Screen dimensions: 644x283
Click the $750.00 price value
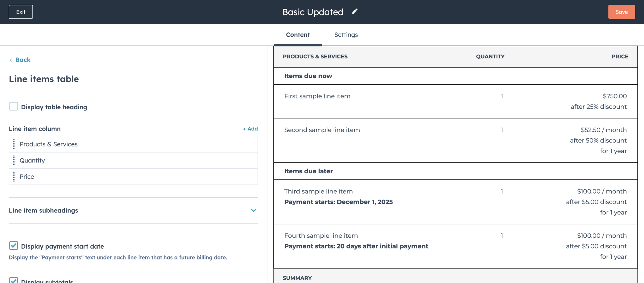pyautogui.click(x=615, y=96)
